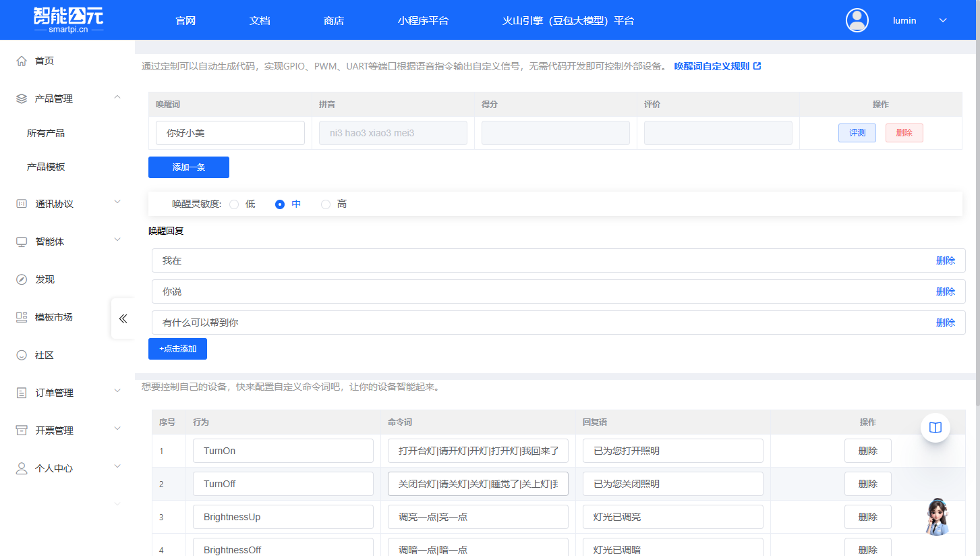Click the 你好小美 wake word input field
Screen dimensions: 980x556
coord(230,133)
